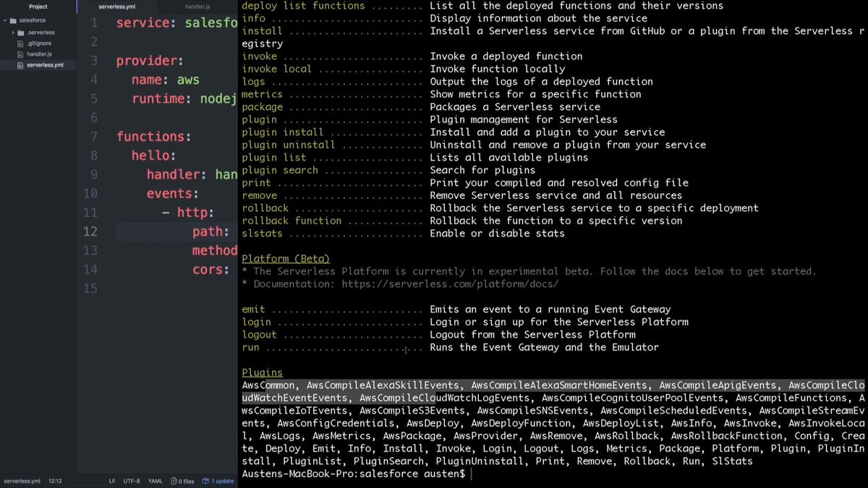Viewport: 868px width, 488px height.
Task: Click the handler.js file icon in tree
Action: [x=20, y=54]
